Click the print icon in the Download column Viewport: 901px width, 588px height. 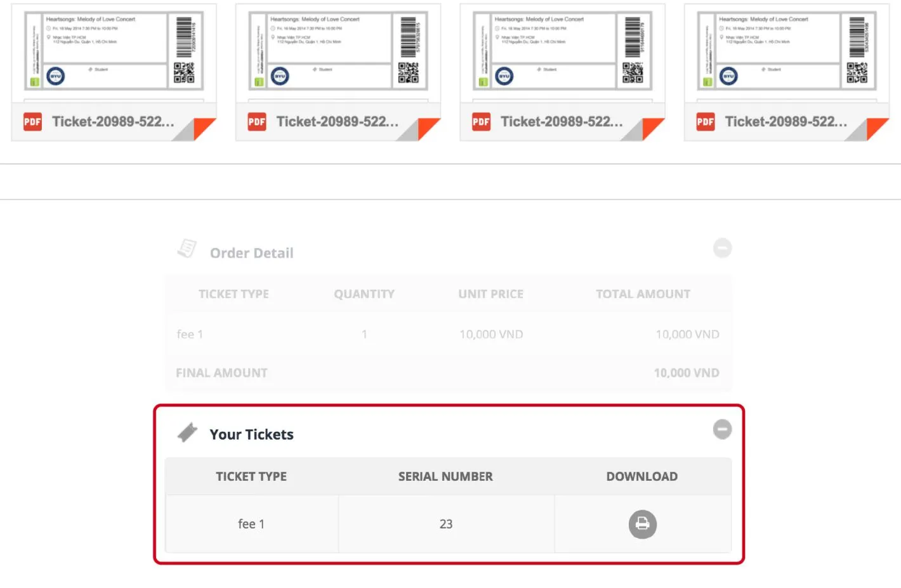pos(642,524)
